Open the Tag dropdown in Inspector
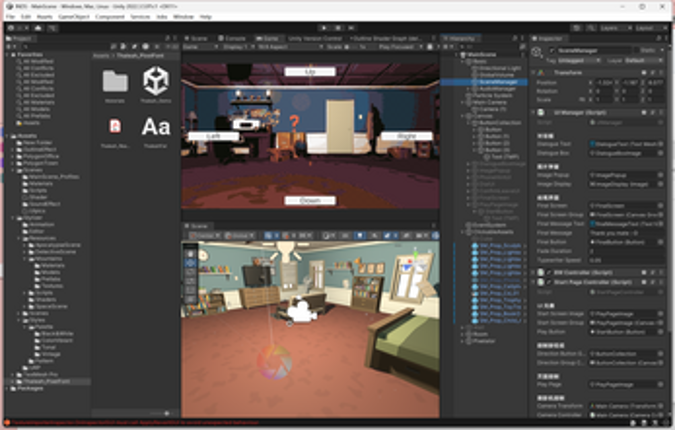 [577, 60]
